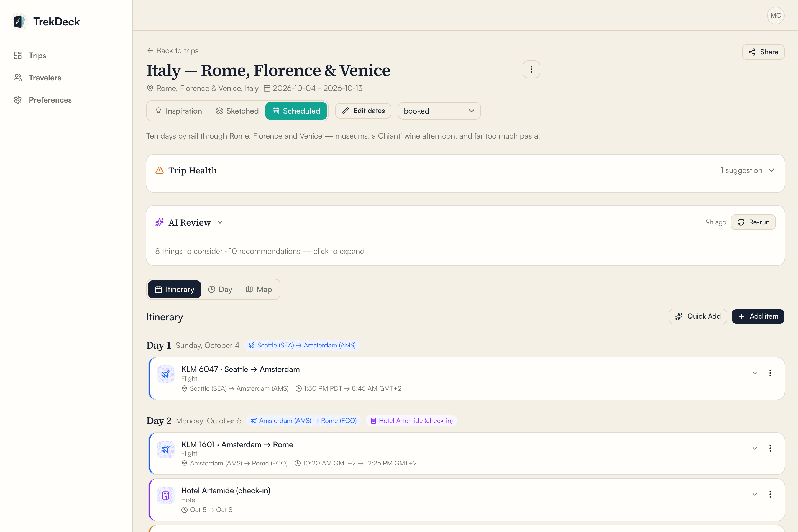Viewport: 798px width, 532px height.
Task: Click 1:30 PM PDT departure time text
Action: point(323,388)
